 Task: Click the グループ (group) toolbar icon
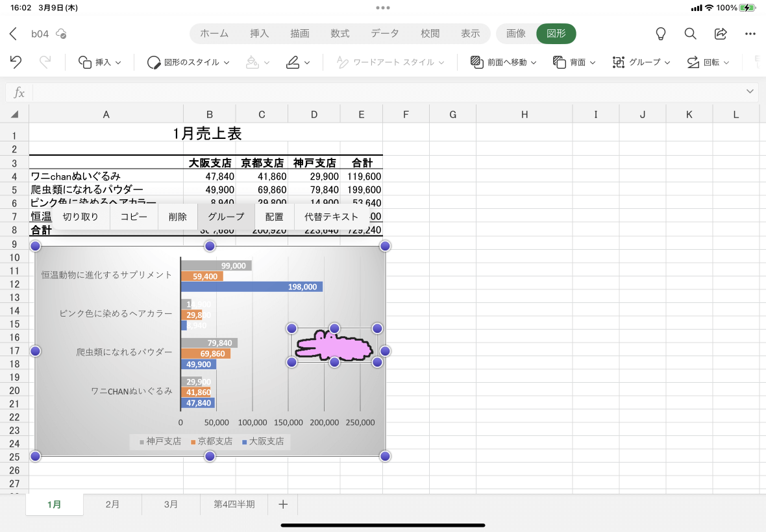(x=640, y=62)
